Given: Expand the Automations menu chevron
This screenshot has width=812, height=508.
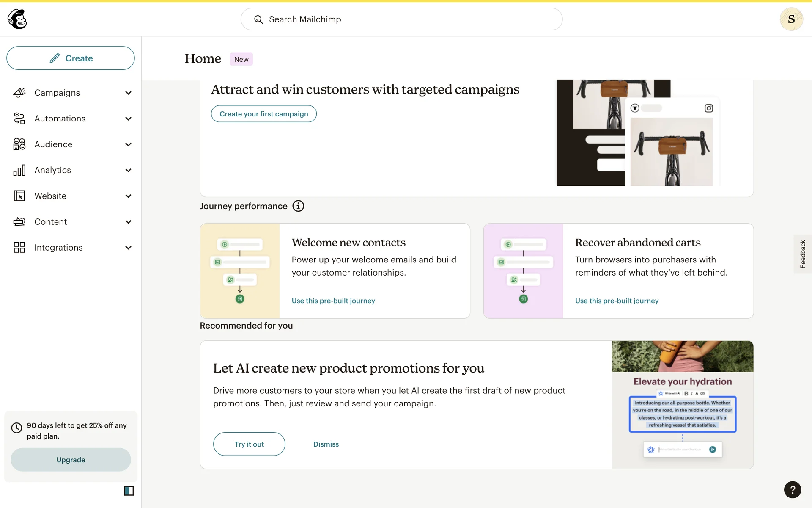Looking at the screenshot, I should pos(128,119).
